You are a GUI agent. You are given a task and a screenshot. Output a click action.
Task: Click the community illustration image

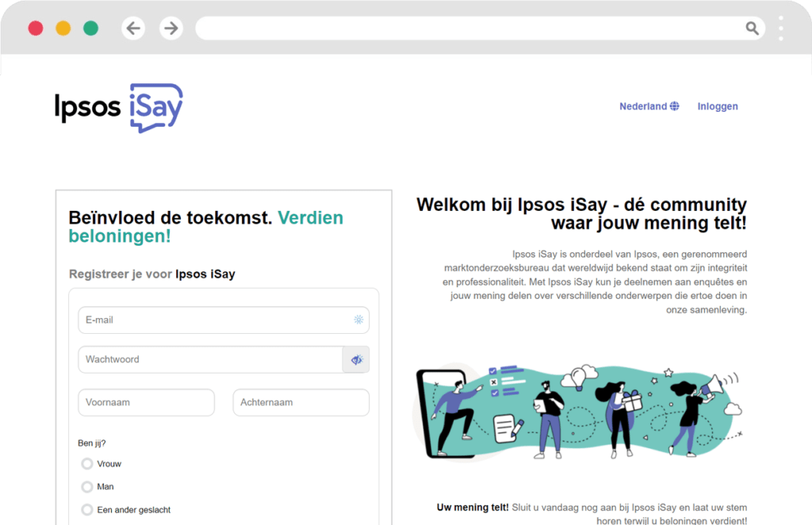click(579, 412)
